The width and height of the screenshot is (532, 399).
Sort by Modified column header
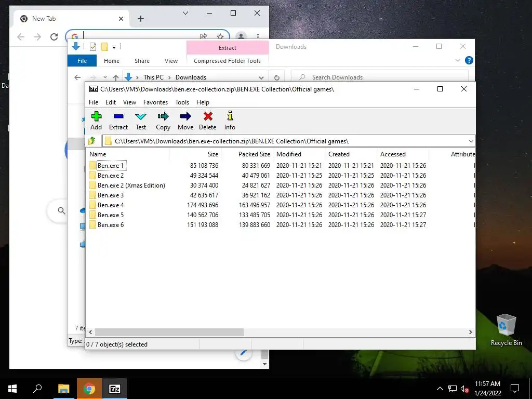(x=299, y=154)
